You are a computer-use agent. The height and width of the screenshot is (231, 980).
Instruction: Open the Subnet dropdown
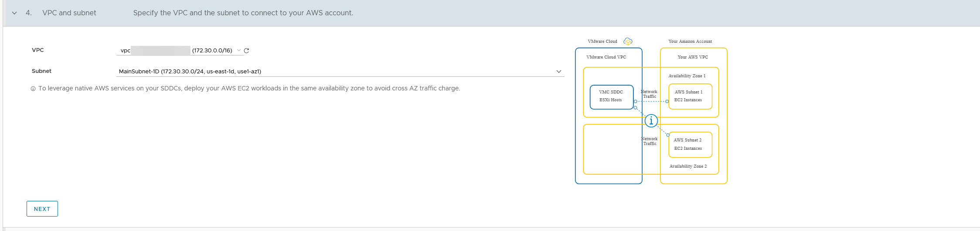pyautogui.click(x=340, y=71)
